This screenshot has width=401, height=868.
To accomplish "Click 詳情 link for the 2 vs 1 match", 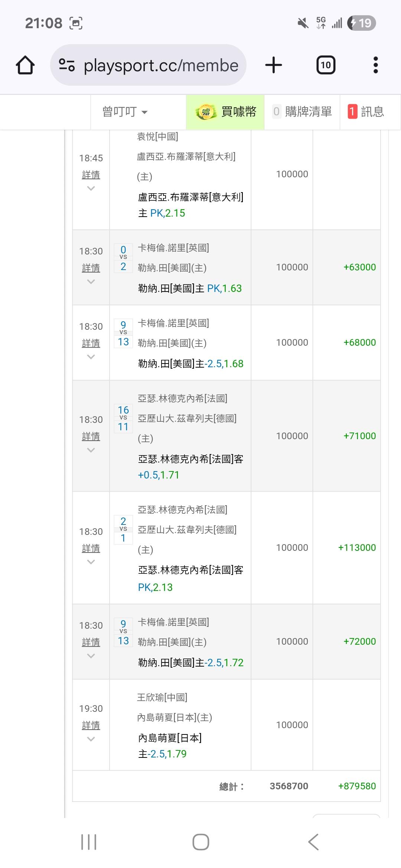I will (x=91, y=548).
